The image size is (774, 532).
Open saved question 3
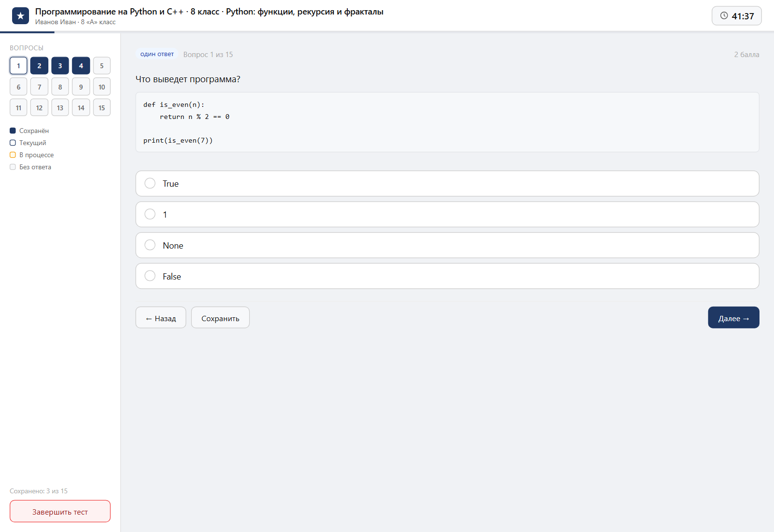(60, 66)
